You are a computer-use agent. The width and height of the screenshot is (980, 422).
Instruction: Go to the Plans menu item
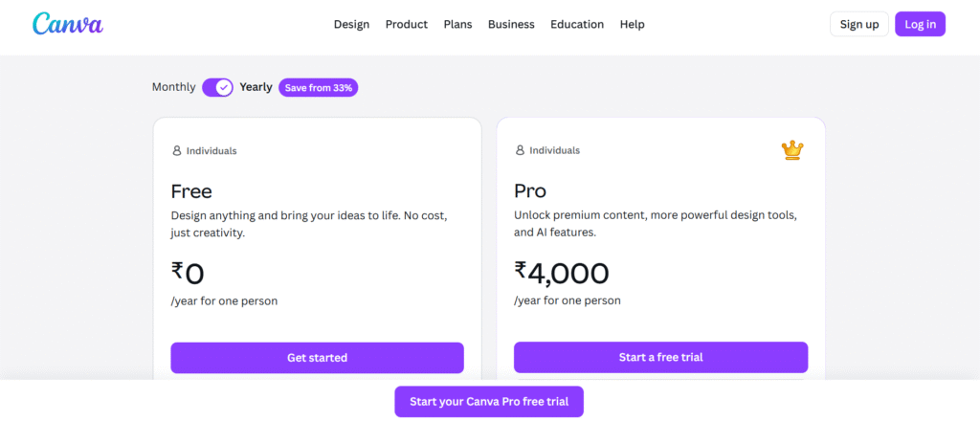[x=457, y=25]
